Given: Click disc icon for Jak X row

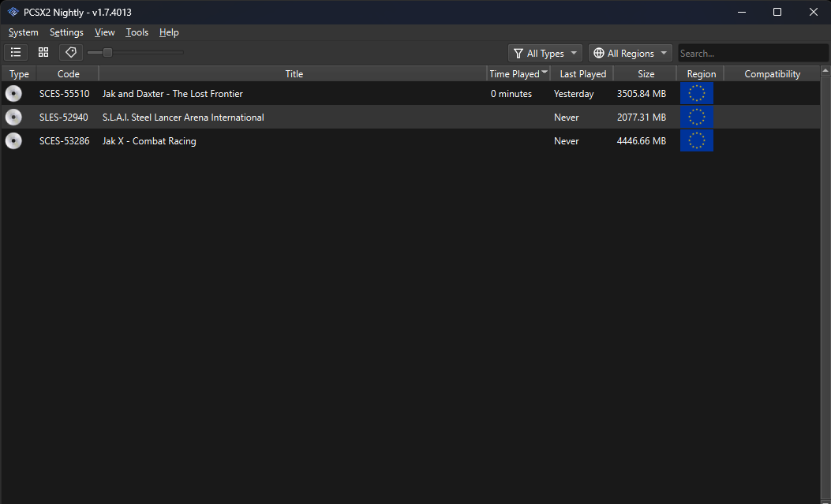Looking at the screenshot, I should pos(13,141).
